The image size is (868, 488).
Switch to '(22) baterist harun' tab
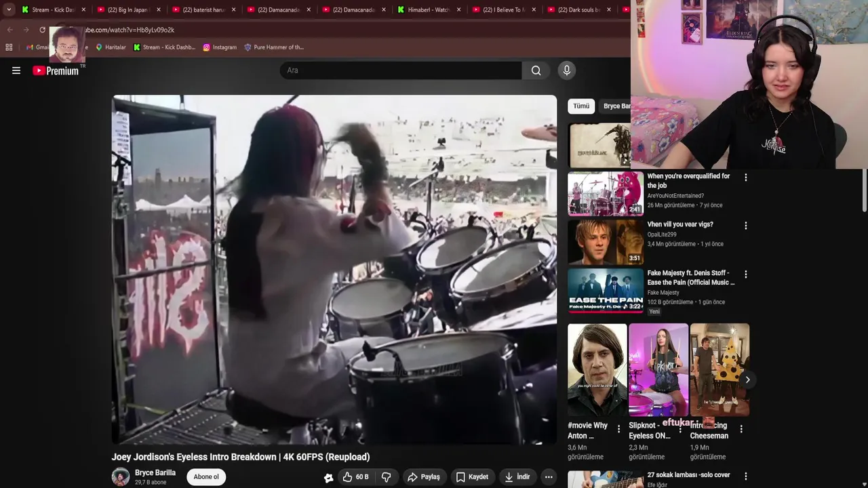203,9
